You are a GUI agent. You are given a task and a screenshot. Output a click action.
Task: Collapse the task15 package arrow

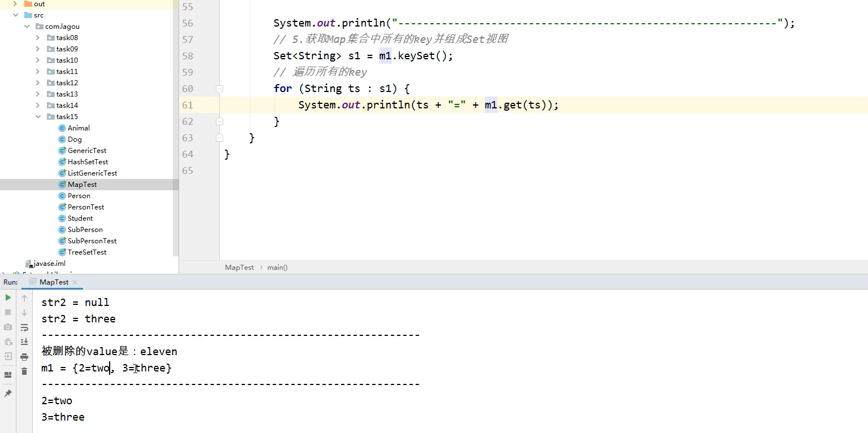pos(38,117)
